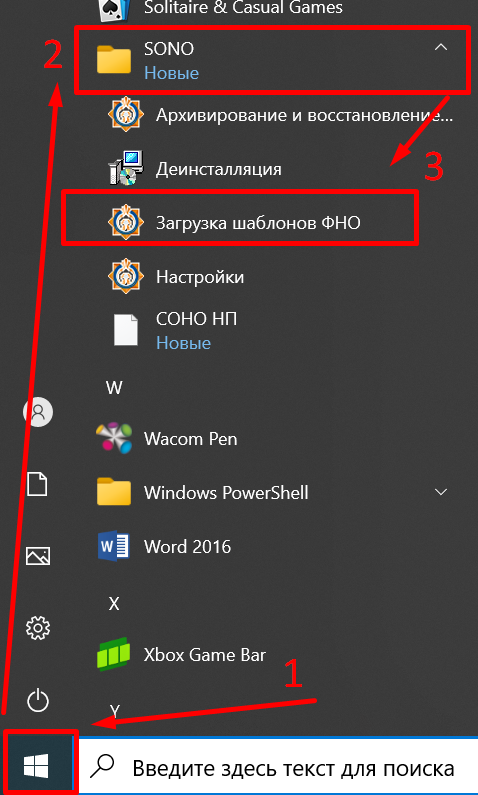Click the letter X section header
The height and width of the screenshot is (795, 478).
pos(114,603)
